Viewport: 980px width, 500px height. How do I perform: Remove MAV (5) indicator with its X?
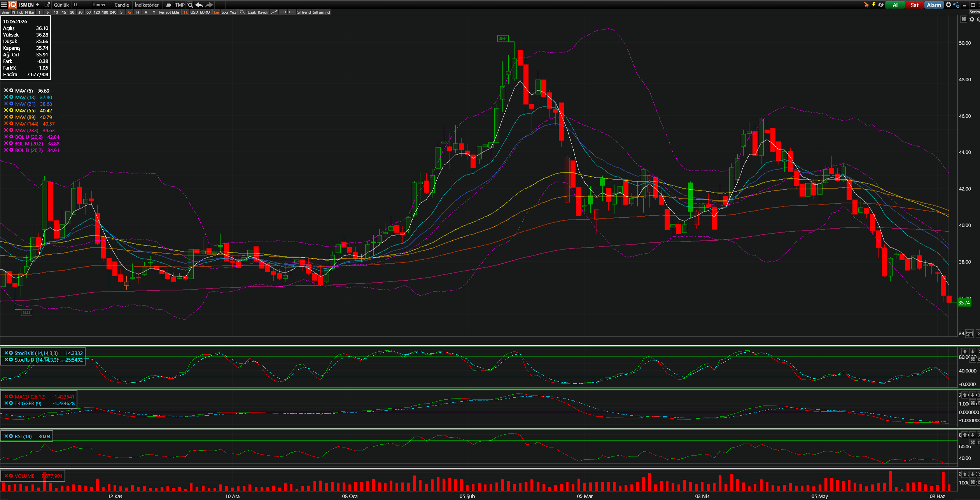coord(6,90)
